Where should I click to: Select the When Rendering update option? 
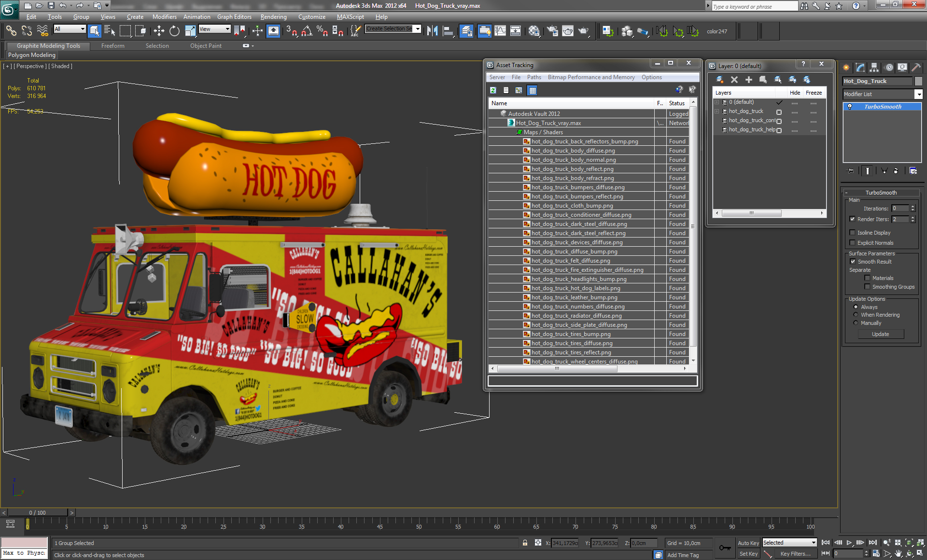point(856,315)
